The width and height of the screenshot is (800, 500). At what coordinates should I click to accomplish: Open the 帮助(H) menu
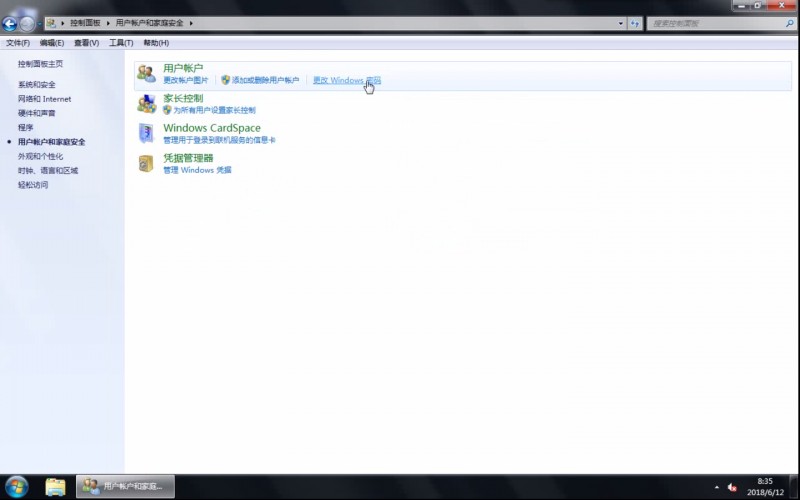click(x=156, y=43)
